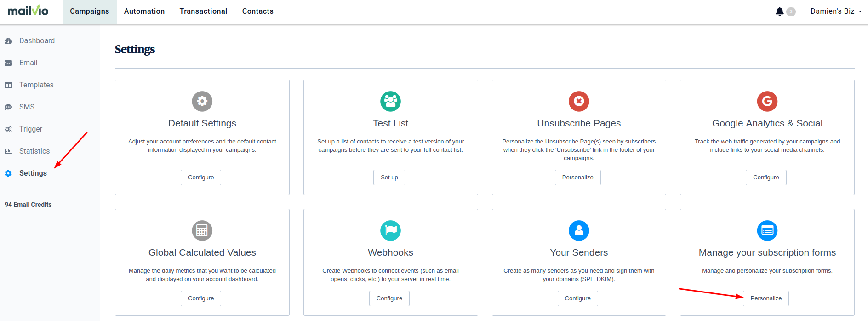868x321 pixels.
Task: Click Configure under Webhooks
Action: pos(389,298)
